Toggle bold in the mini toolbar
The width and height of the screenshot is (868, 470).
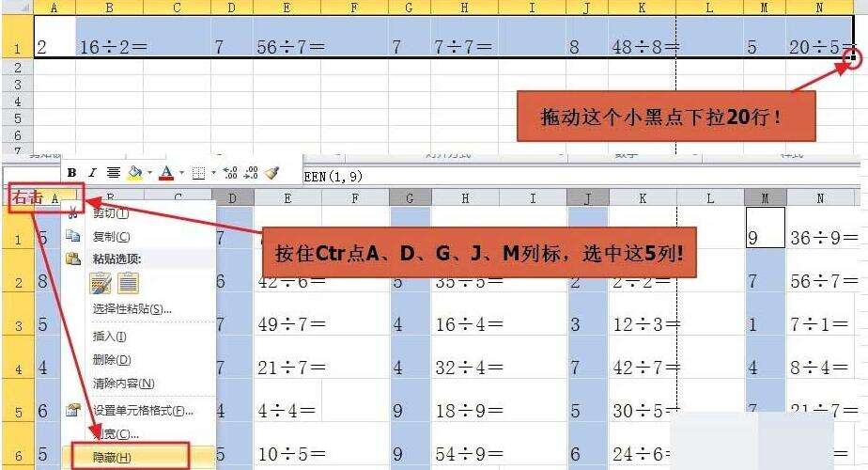coord(72,173)
